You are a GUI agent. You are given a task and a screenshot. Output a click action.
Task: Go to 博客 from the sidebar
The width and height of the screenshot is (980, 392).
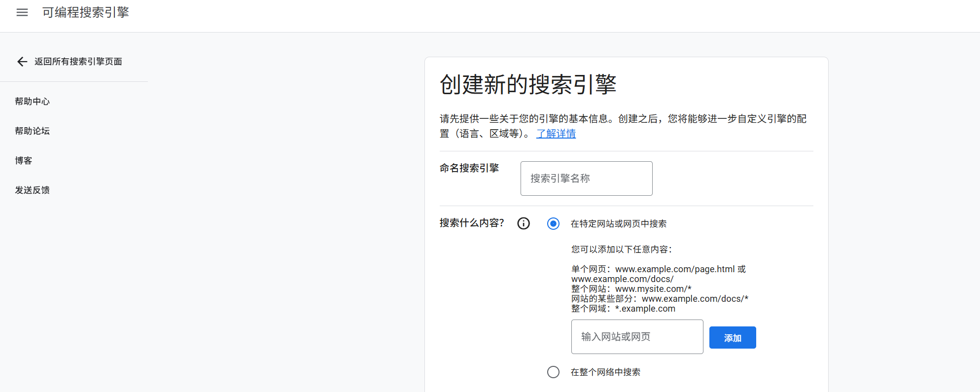point(24,161)
